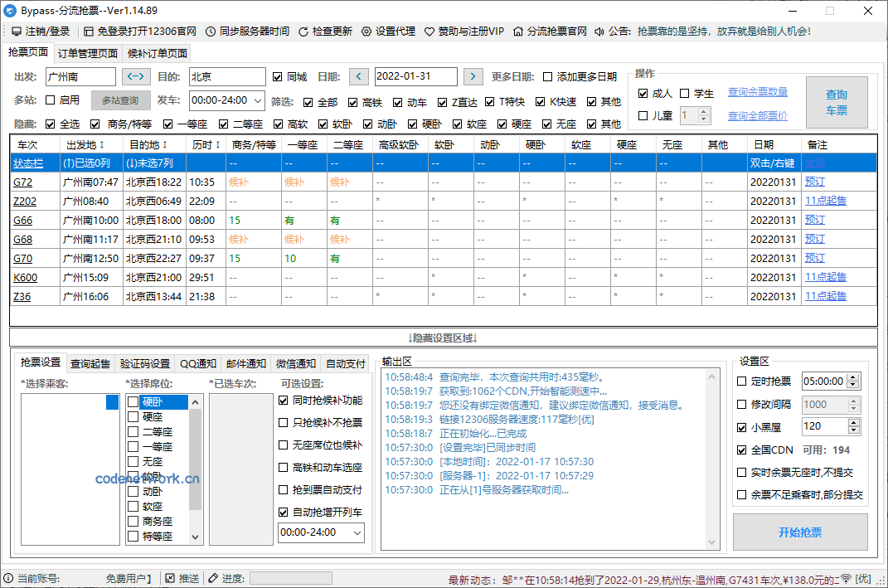The width and height of the screenshot is (888, 588).
Task: Expand the 00:00-24:00 added-train time dropdown
Action: (x=357, y=532)
